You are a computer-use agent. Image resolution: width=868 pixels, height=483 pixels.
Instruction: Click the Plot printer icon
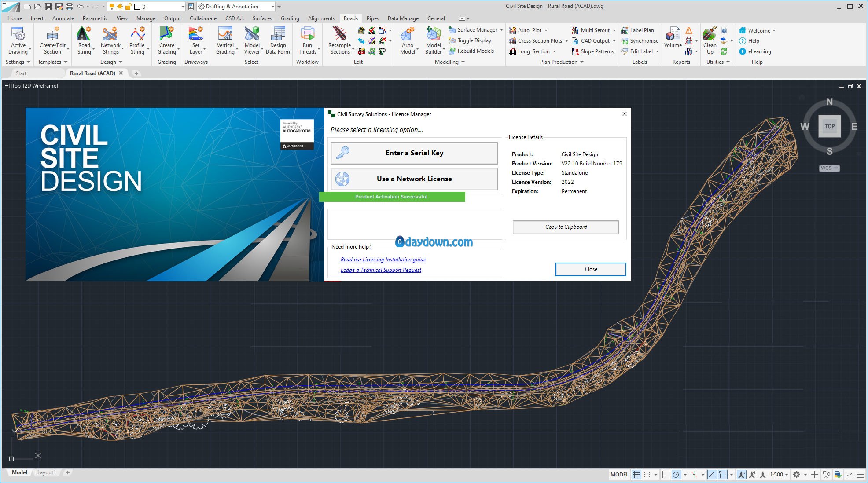click(x=70, y=7)
